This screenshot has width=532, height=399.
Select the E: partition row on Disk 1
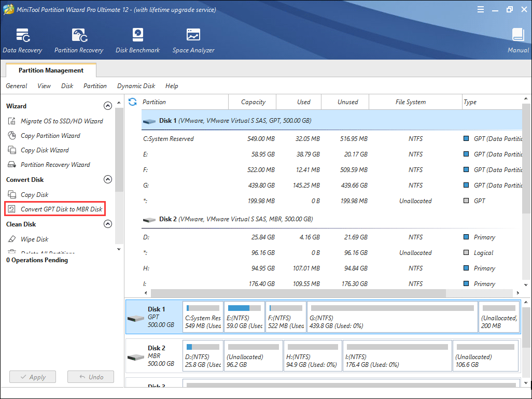click(332, 154)
